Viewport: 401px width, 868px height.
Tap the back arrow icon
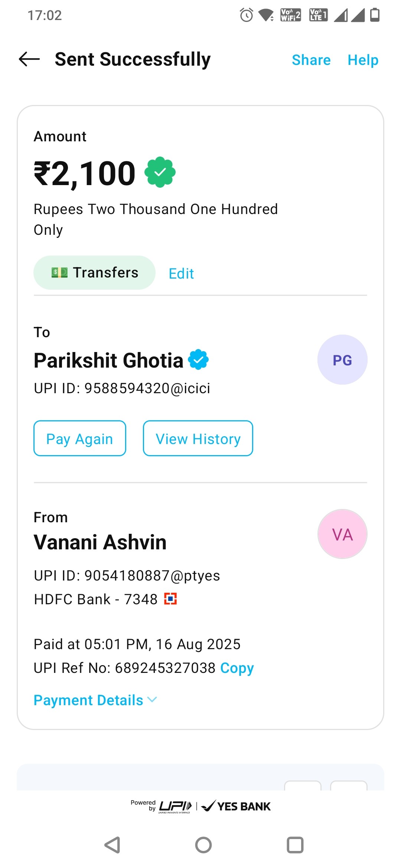click(29, 59)
